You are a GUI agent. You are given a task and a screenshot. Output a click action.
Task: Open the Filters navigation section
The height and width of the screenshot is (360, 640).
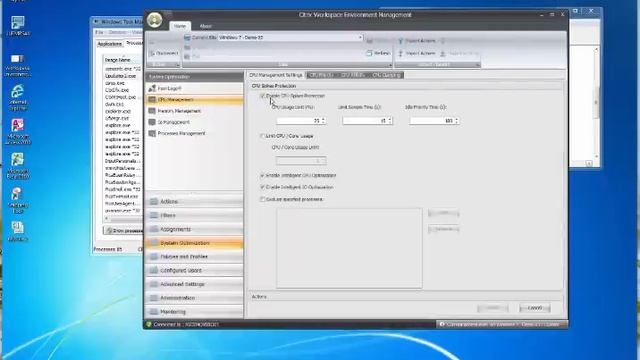(x=194, y=216)
